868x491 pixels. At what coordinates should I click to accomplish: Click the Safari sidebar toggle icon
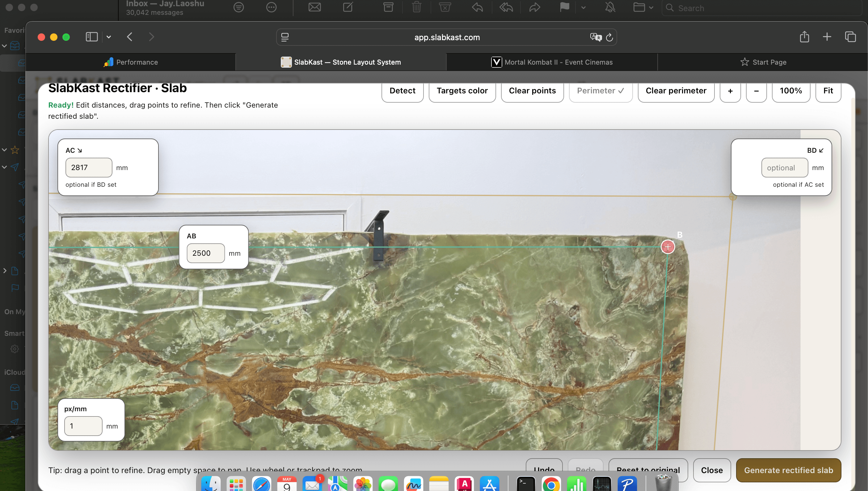[92, 37]
